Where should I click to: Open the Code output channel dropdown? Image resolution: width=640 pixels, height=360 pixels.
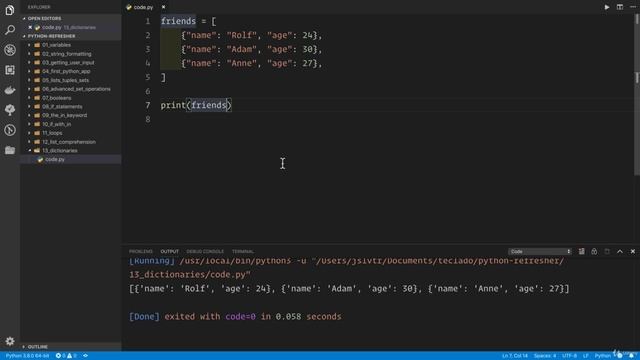point(540,251)
